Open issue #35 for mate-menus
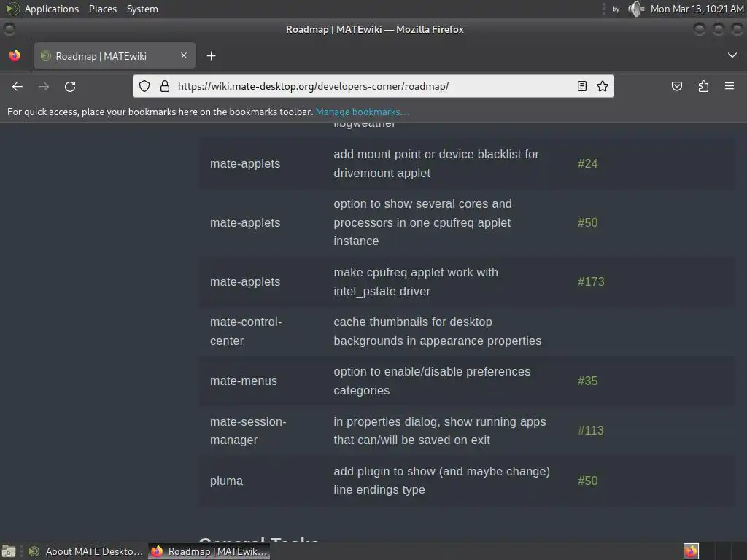This screenshot has width=747, height=560. [587, 381]
